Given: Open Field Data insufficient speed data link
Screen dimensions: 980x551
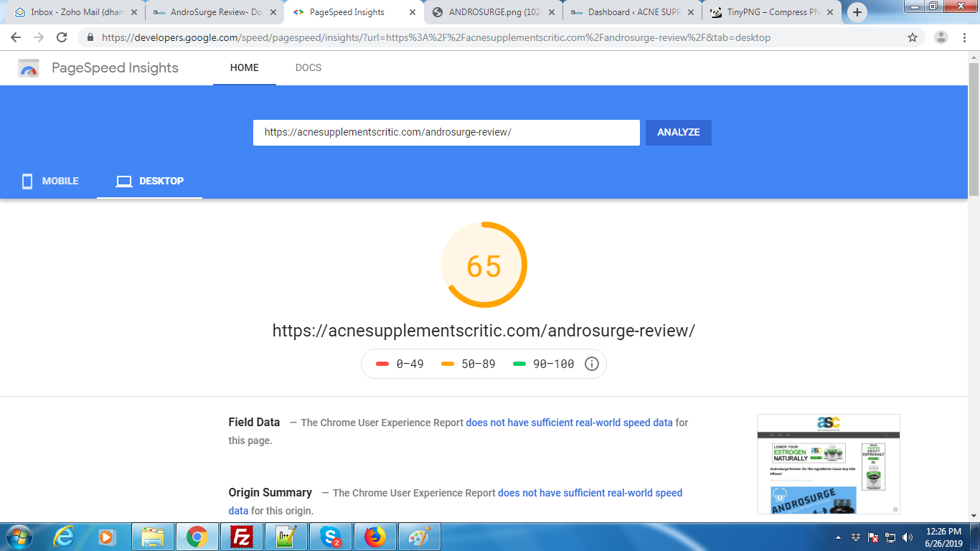Looking at the screenshot, I should (569, 423).
